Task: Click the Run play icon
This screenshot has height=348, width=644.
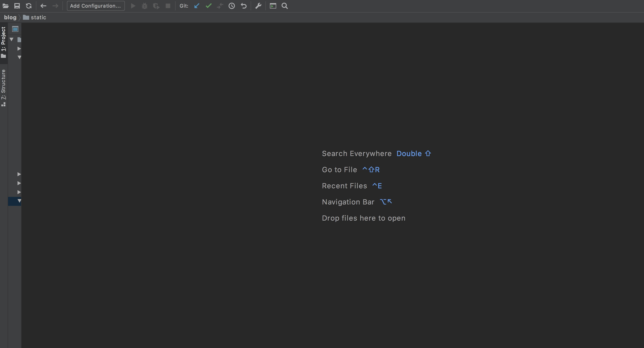Action: (x=133, y=6)
